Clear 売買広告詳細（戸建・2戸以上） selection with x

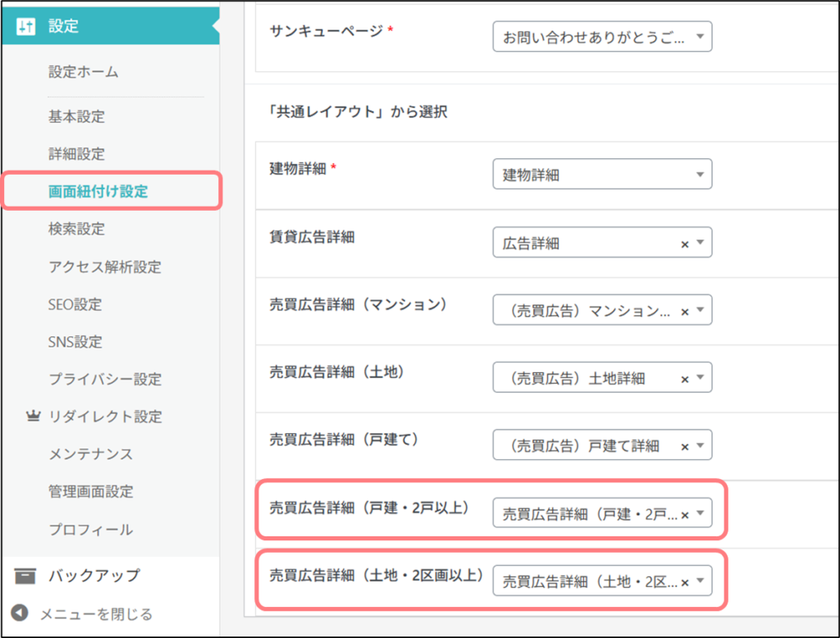[685, 515]
